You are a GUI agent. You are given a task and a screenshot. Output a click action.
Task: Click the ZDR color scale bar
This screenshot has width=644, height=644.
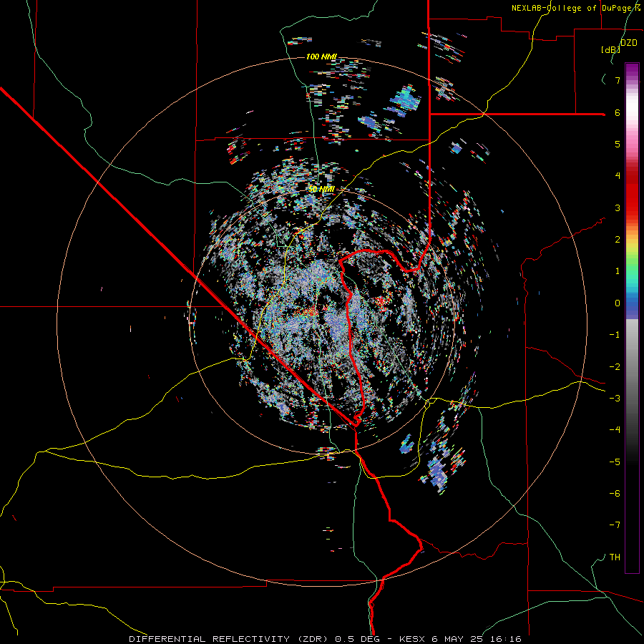632,318
